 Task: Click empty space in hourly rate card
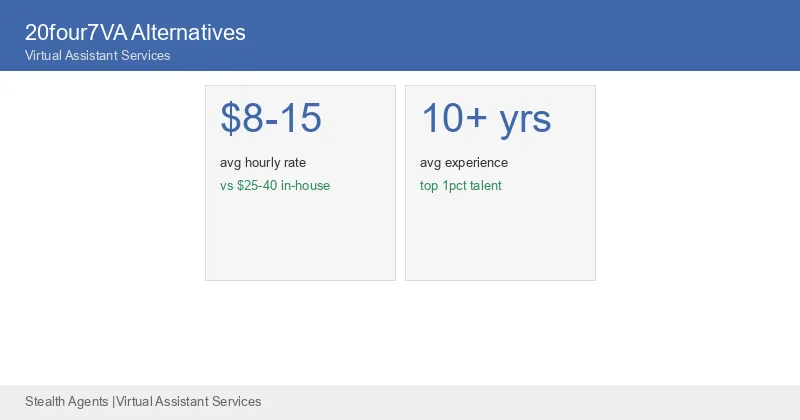301,237
